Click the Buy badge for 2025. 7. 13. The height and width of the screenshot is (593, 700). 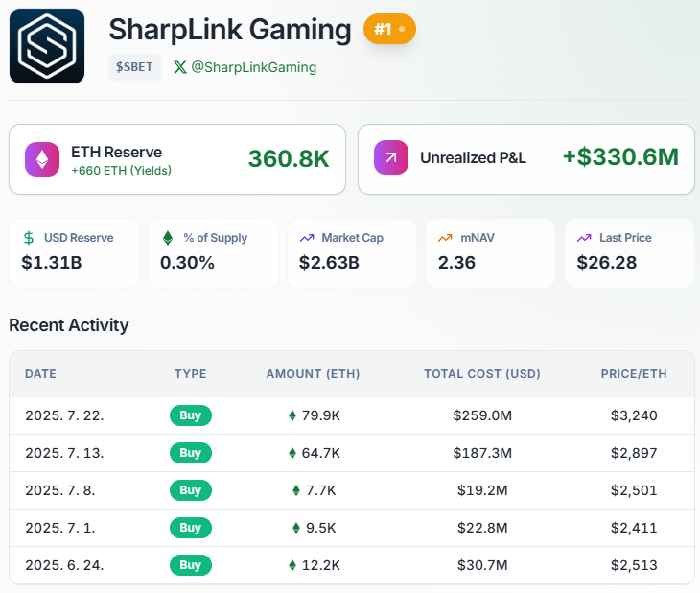point(191,453)
